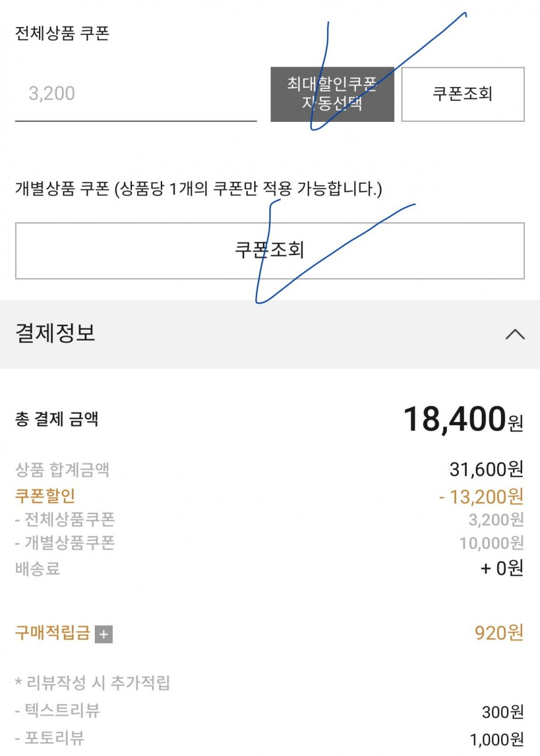Click the 최대할인쿠폰 자동선택 button

[x=332, y=94]
